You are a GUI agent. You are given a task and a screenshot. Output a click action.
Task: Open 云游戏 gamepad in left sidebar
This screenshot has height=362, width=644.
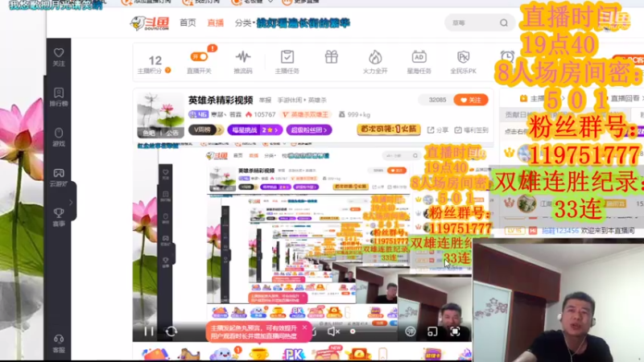point(59,177)
